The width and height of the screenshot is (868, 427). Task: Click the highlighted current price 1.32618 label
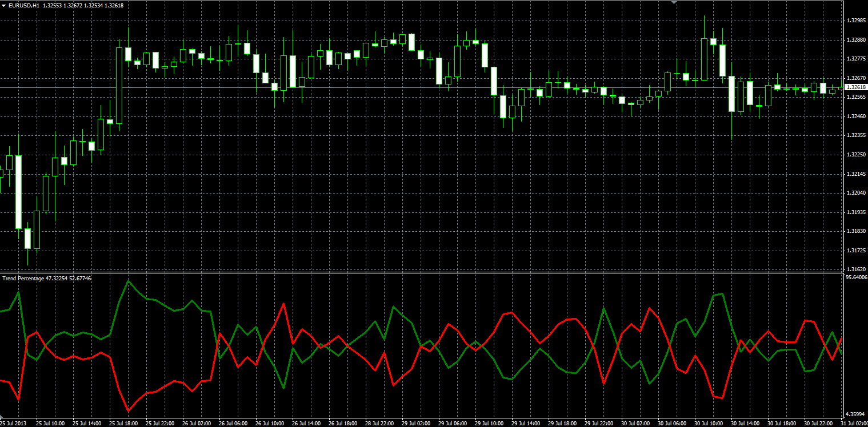pyautogui.click(x=855, y=87)
